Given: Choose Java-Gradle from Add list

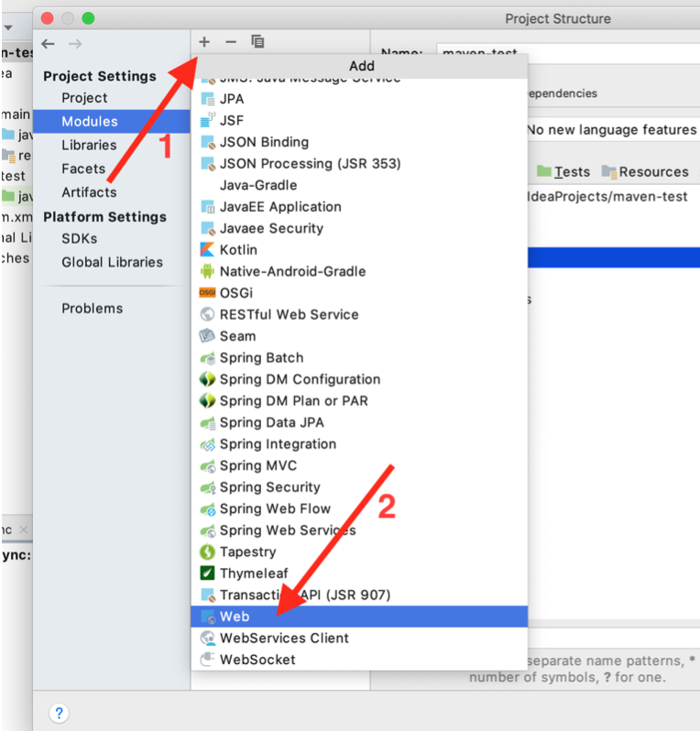Looking at the screenshot, I should [x=359, y=185].
